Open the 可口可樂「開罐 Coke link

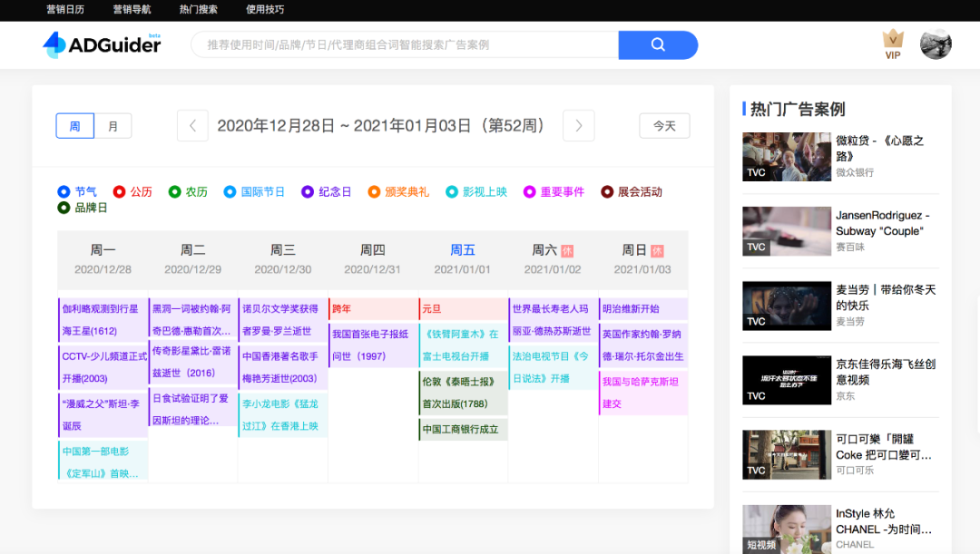[884, 447]
